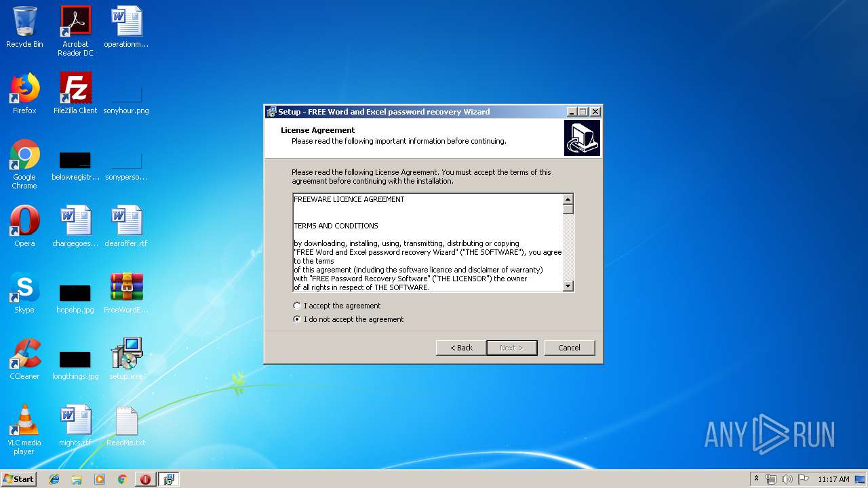Open Action Center flag tray icon
The image size is (868, 488).
tap(803, 479)
